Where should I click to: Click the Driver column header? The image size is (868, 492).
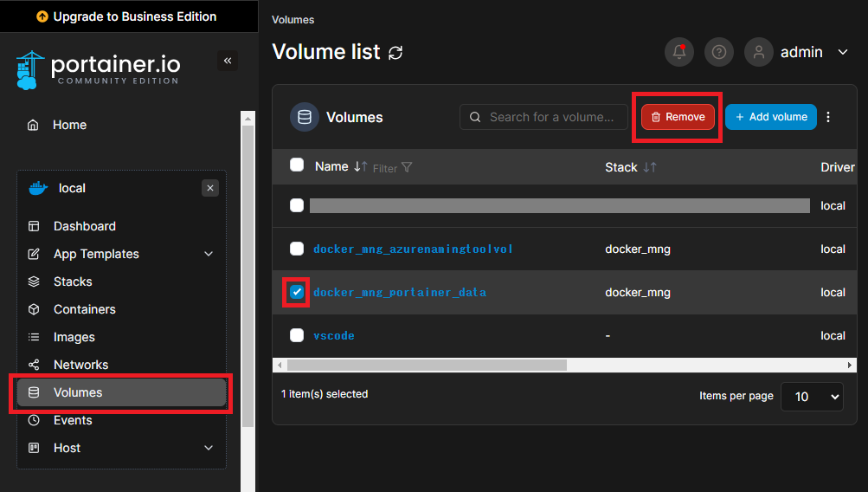coord(838,167)
